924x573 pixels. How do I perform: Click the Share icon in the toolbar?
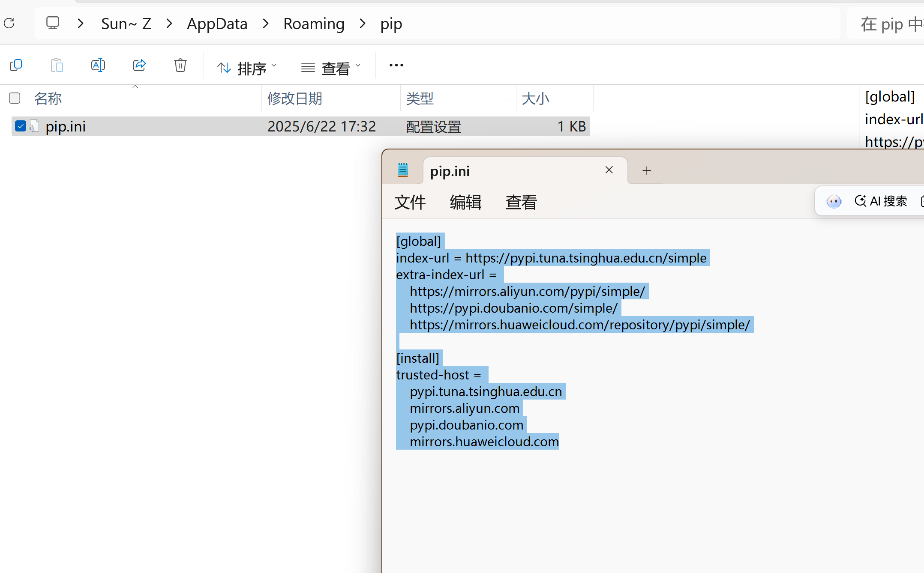(139, 65)
